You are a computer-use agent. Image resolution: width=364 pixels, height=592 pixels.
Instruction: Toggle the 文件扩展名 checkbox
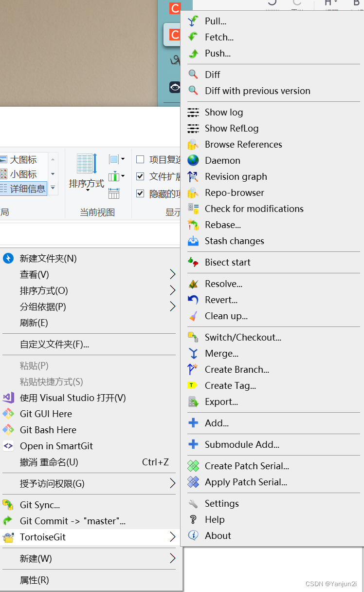[140, 176]
